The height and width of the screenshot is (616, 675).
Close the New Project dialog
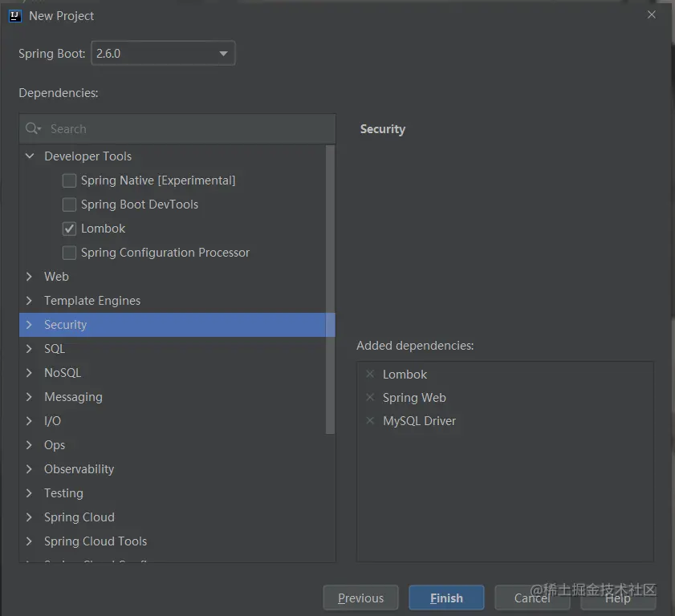click(652, 14)
